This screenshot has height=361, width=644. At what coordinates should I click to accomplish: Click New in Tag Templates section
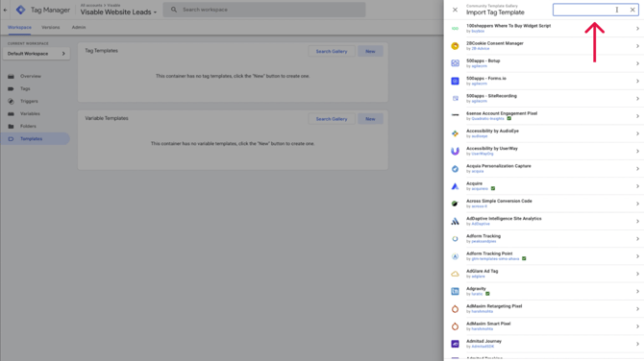tap(370, 51)
